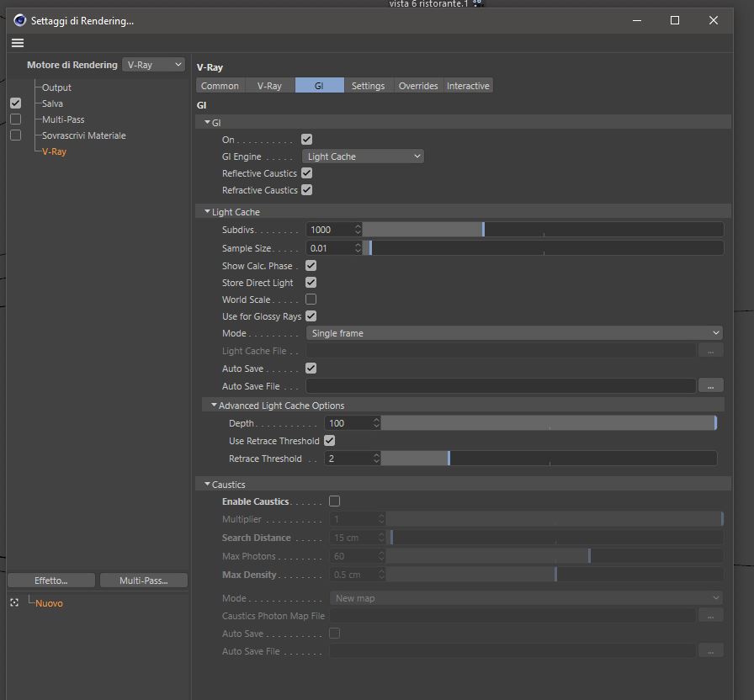Image resolution: width=754 pixels, height=700 pixels.
Task: Click the Multi-Pass... button
Action: 144,581
